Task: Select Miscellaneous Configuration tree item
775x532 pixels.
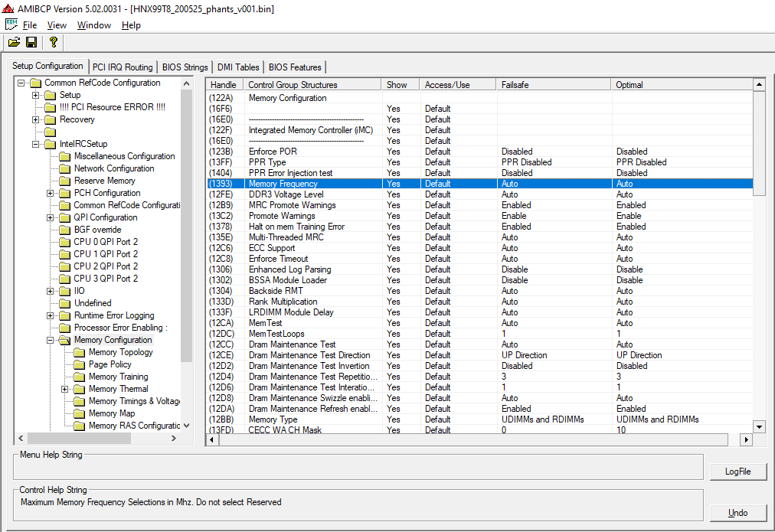Action: pos(125,156)
